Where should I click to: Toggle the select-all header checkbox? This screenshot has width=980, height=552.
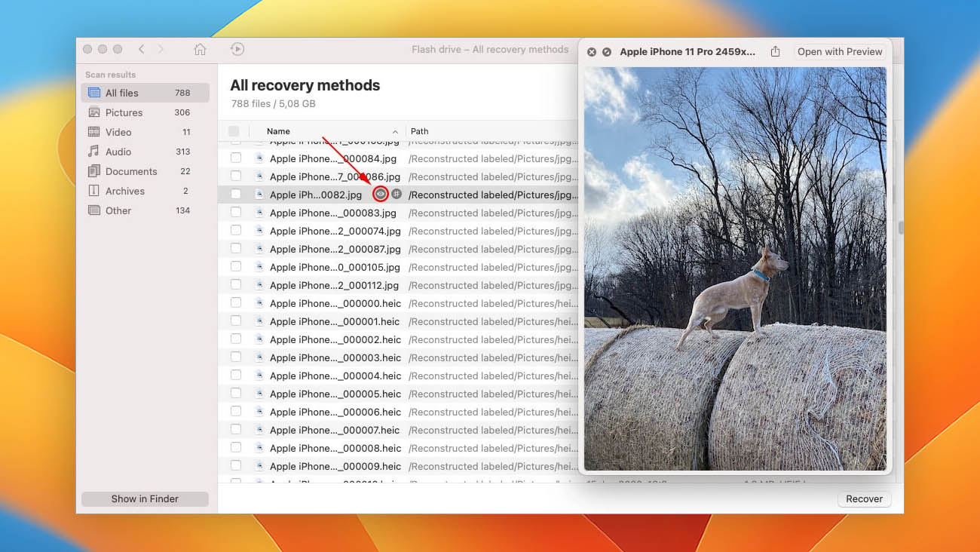[234, 131]
